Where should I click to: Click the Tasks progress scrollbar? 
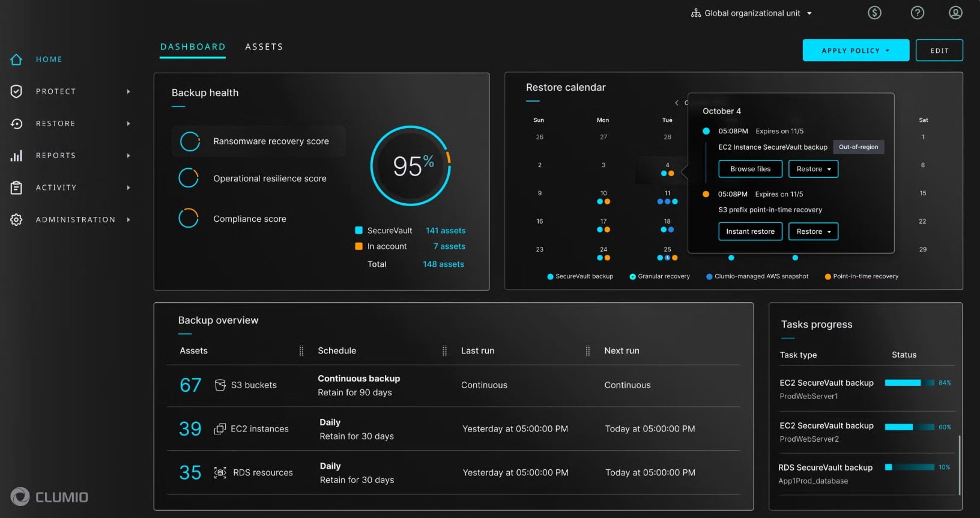[959, 466]
